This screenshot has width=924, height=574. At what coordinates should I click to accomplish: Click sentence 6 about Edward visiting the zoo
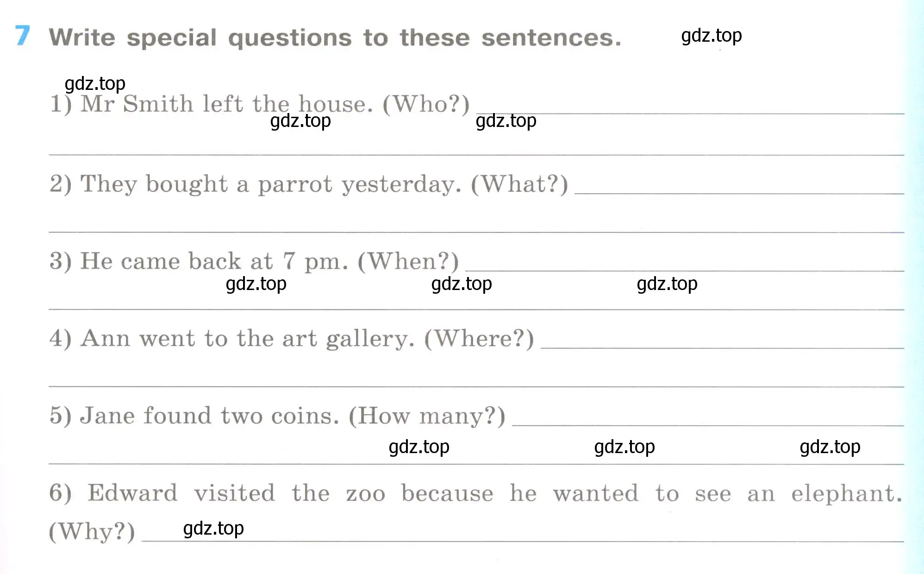click(x=494, y=493)
